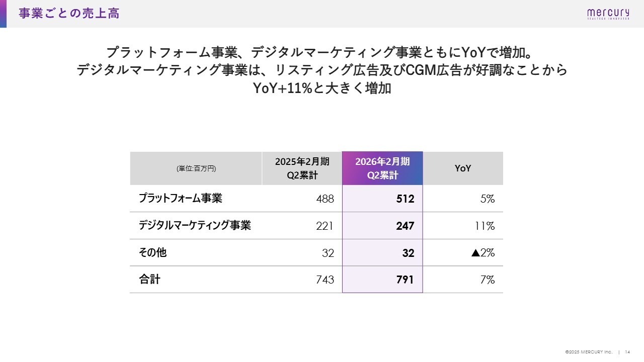Viewport: 644px width, 362px height.
Task: Click the mercury logo
Action: [608, 14]
